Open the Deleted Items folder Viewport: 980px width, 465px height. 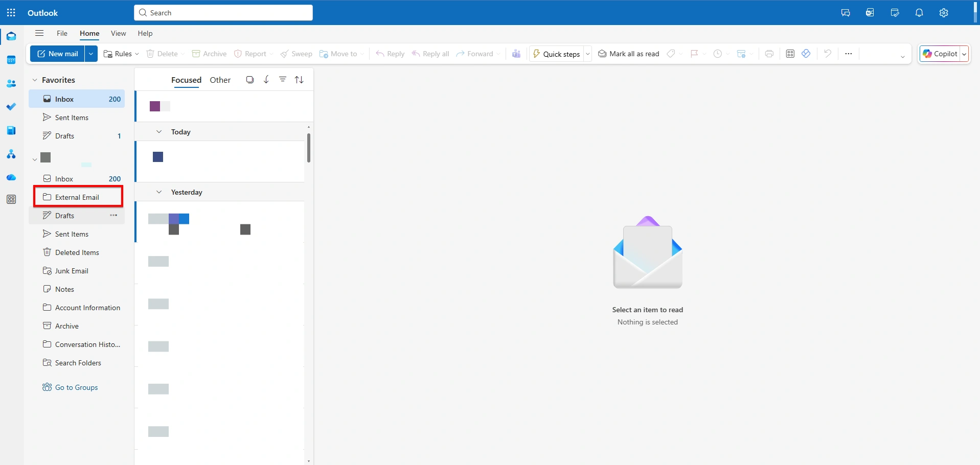click(x=77, y=252)
